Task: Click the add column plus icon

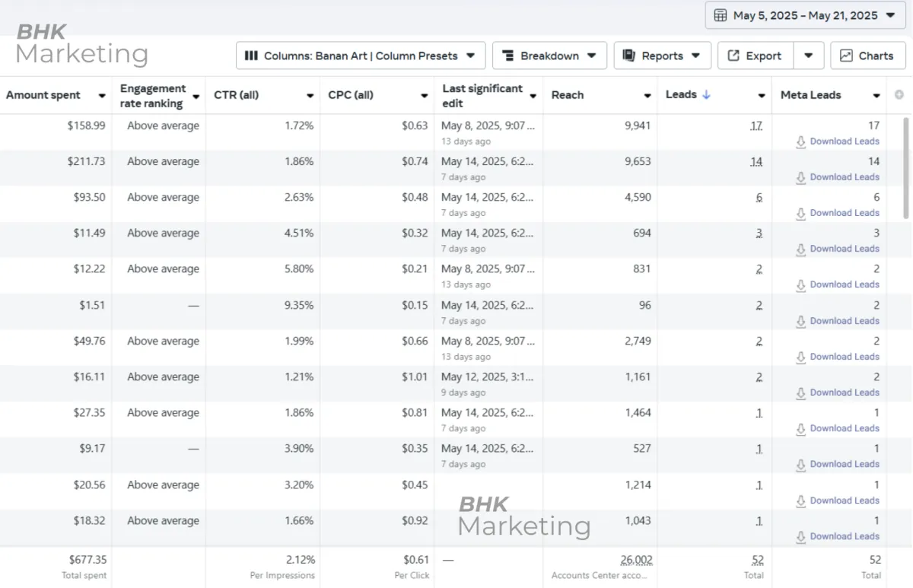Action: pos(899,95)
